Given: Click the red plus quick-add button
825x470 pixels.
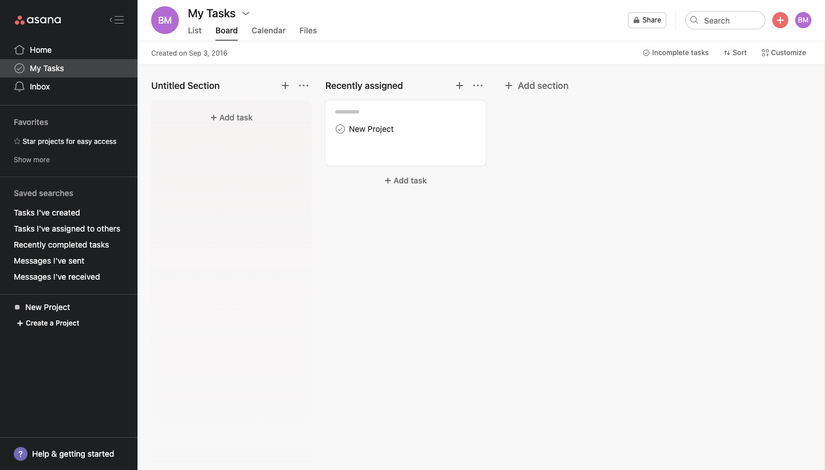Looking at the screenshot, I should (x=780, y=20).
